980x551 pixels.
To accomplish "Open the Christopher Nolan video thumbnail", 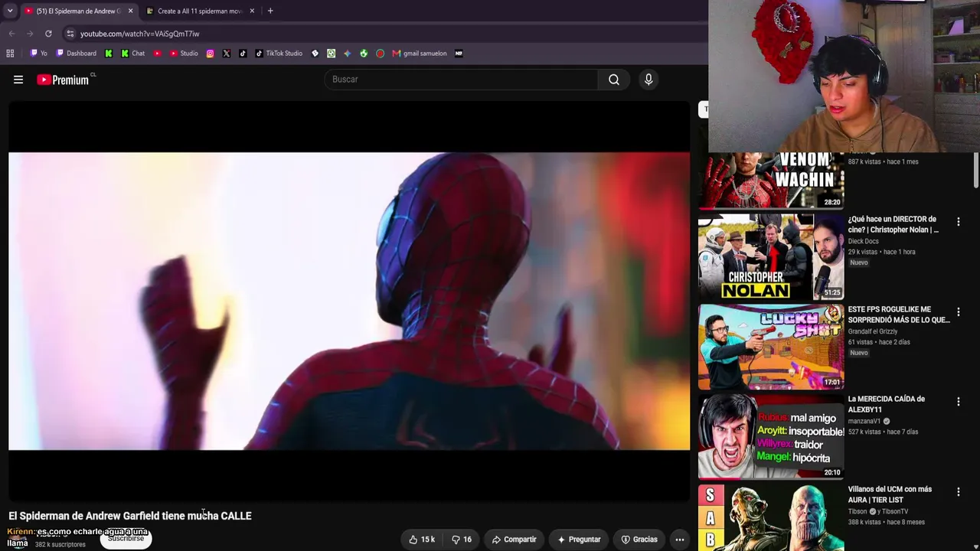I will (x=771, y=256).
